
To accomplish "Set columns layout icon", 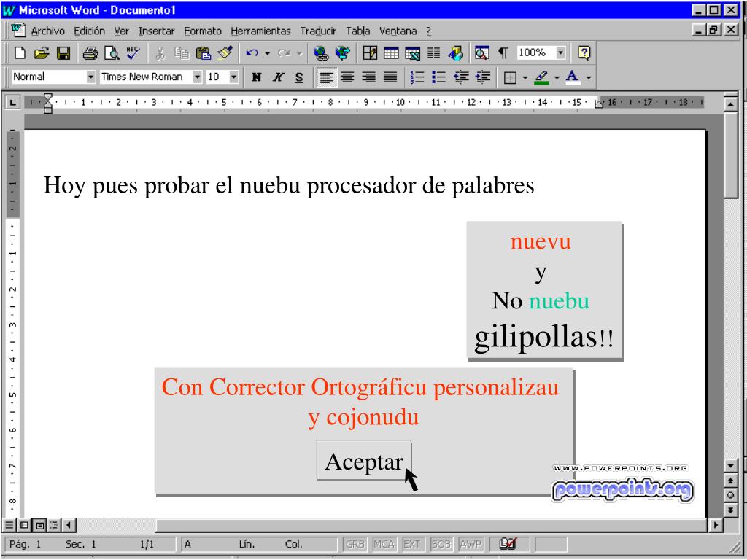I will coord(433,52).
